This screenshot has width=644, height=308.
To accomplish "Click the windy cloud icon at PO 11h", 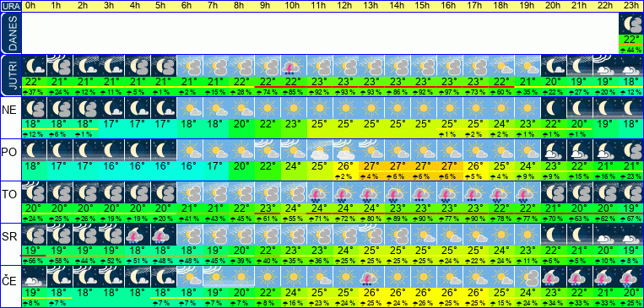I will click(320, 150).
